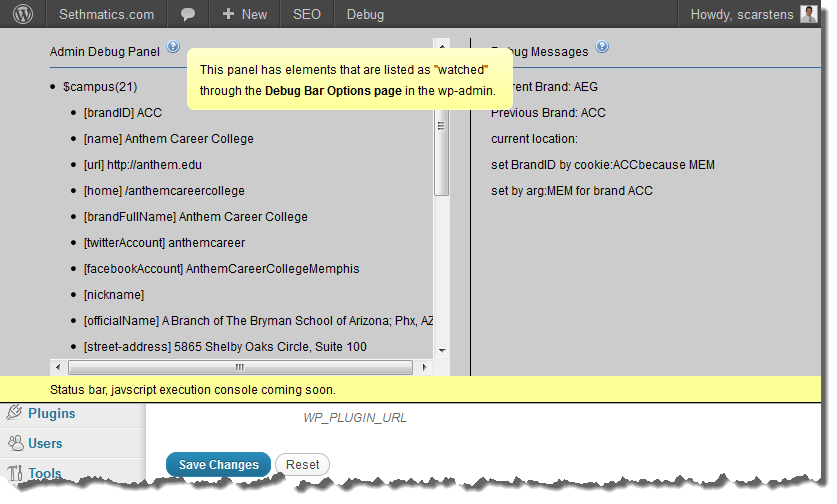Image resolution: width=837 pixels, height=504 pixels.
Task: Click the Admin Debug Panel heading
Action: tap(105, 52)
